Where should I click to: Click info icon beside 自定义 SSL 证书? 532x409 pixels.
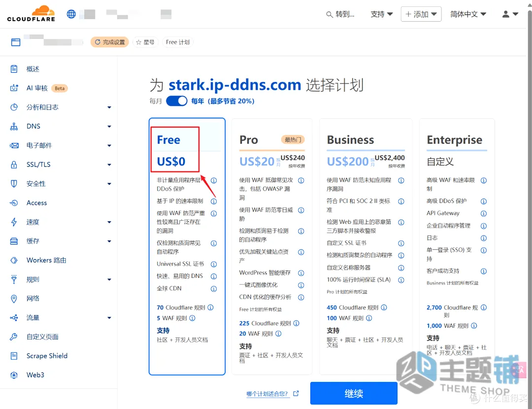401,243
